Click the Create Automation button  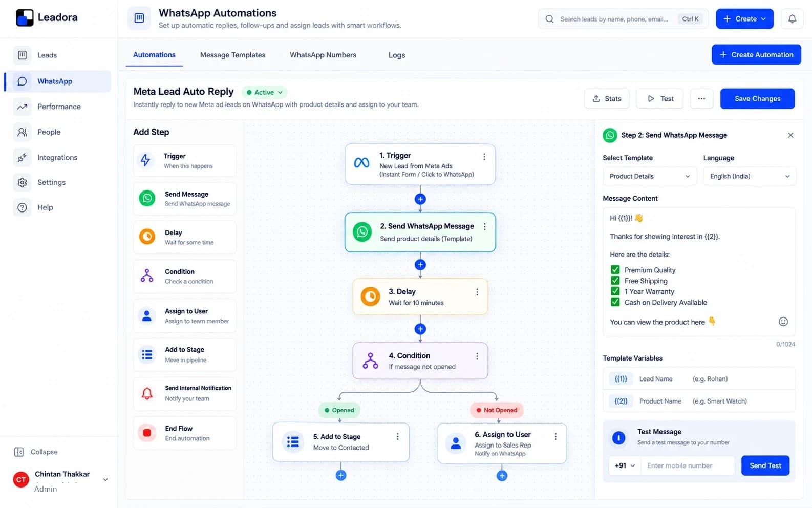pos(756,55)
